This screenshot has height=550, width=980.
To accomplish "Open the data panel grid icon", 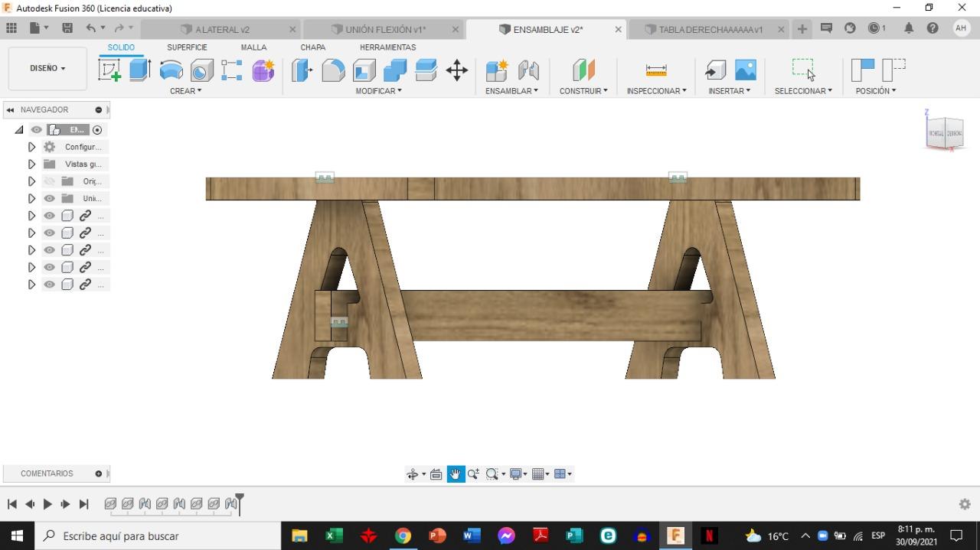I will (x=11, y=28).
